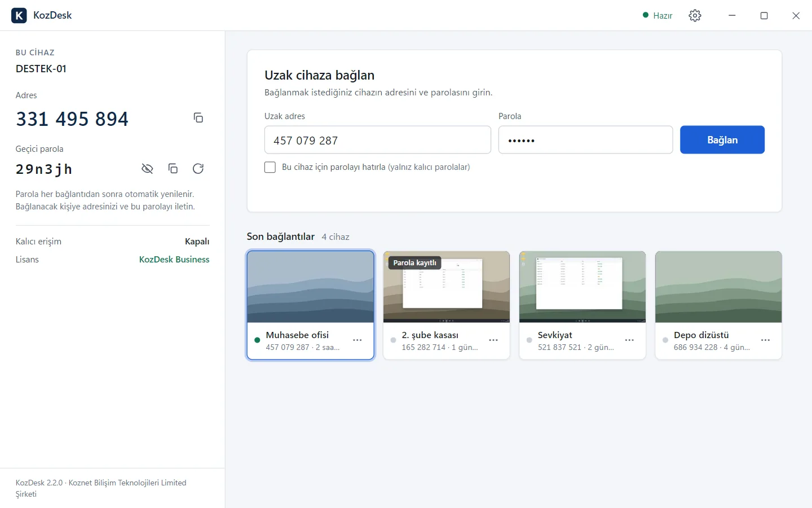Click the temporary password text 29n3jh
The height and width of the screenshot is (508, 812).
(44, 169)
